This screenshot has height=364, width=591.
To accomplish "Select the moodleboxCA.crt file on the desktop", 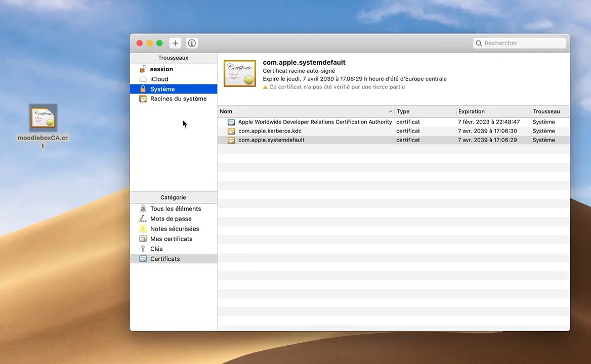I will [x=43, y=126].
